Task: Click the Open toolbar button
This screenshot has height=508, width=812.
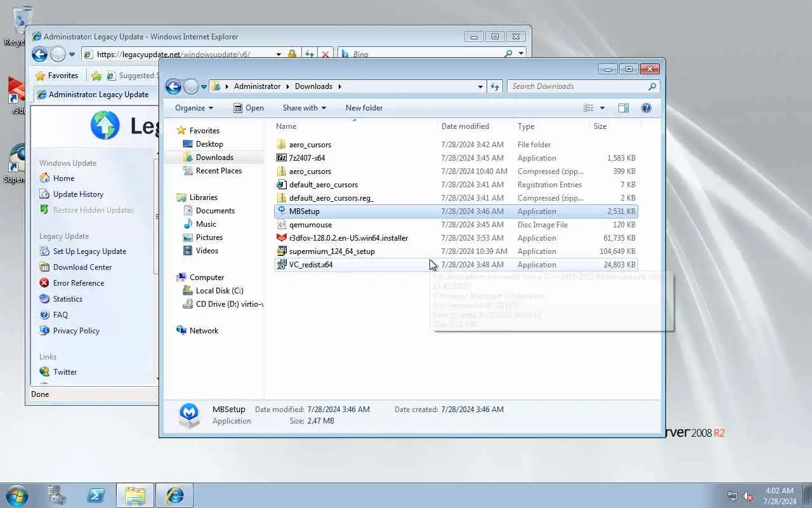Action: point(248,108)
